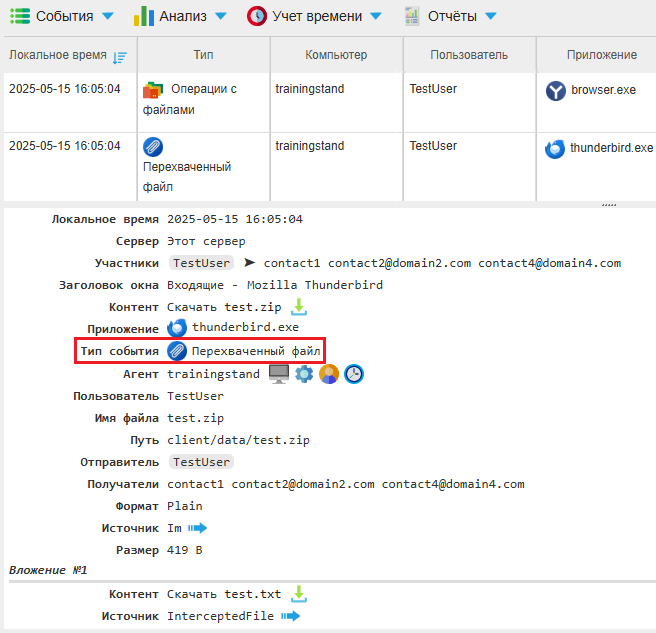Click the browser.exe Yandex icon

556,91
